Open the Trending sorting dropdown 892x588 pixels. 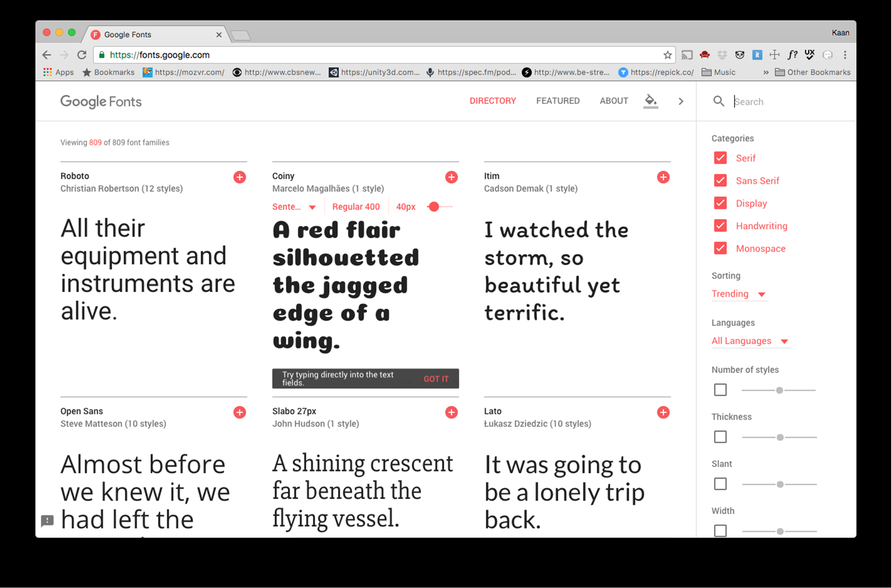739,294
